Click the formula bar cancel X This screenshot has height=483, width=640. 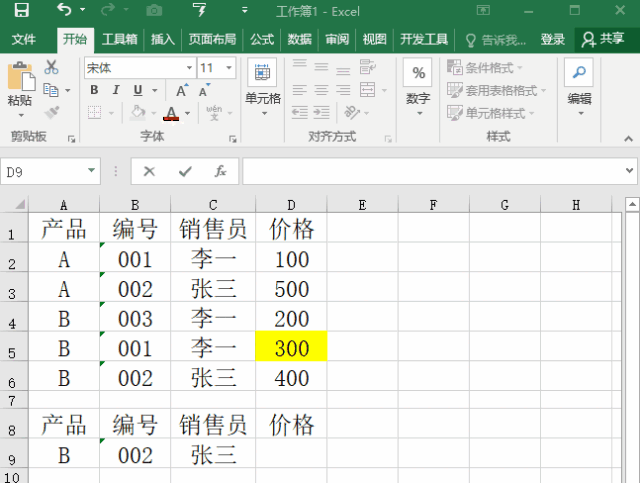coord(149,171)
